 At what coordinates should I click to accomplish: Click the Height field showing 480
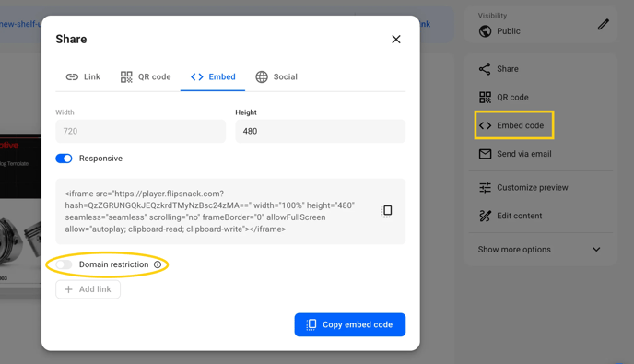click(x=321, y=131)
